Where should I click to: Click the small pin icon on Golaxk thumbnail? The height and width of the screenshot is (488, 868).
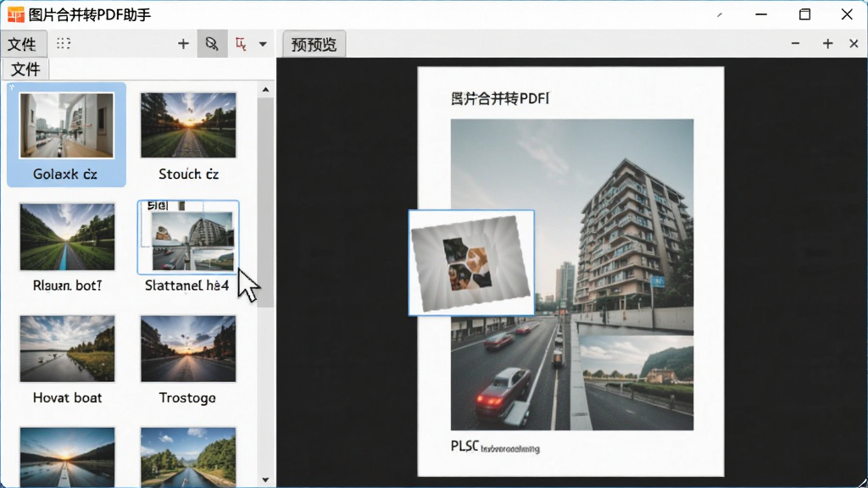12,87
